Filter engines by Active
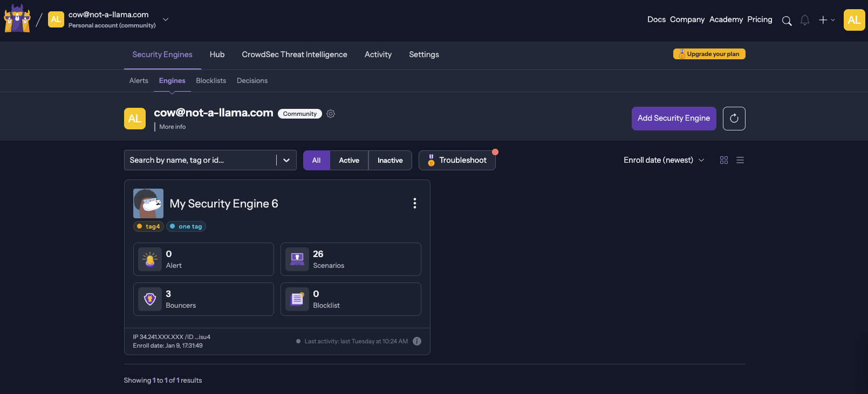868x394 pixels. tap(349, 160)
